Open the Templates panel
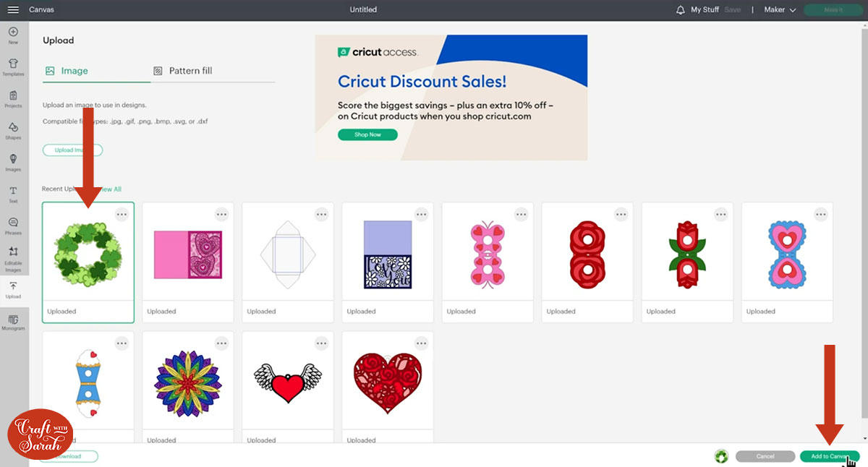868x467 pixels. (x=13, y=67)
